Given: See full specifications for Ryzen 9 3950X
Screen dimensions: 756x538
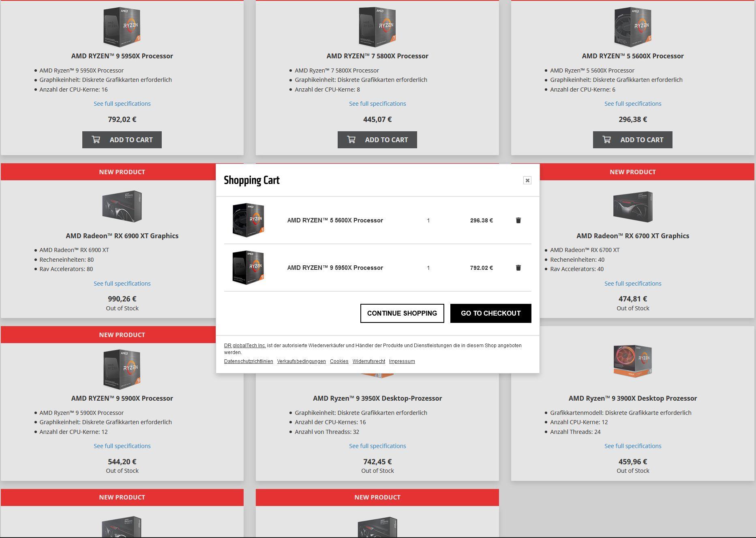Looking at the screenshot, I should point(377,446).
